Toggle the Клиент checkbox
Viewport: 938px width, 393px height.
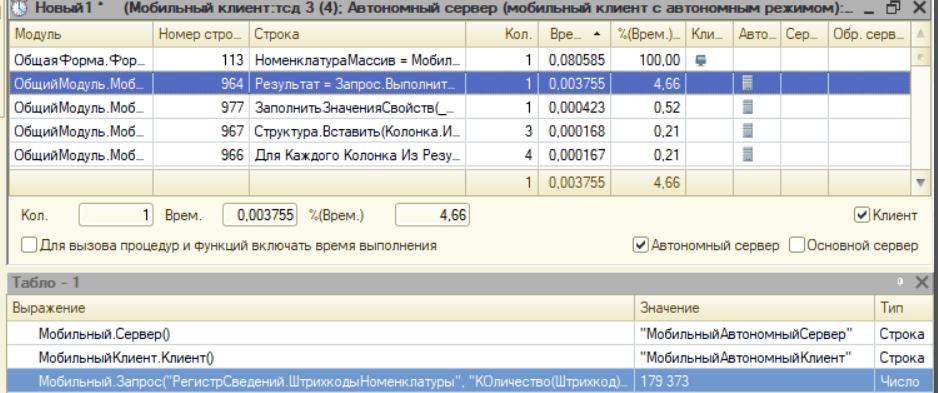tap(861, 215)
